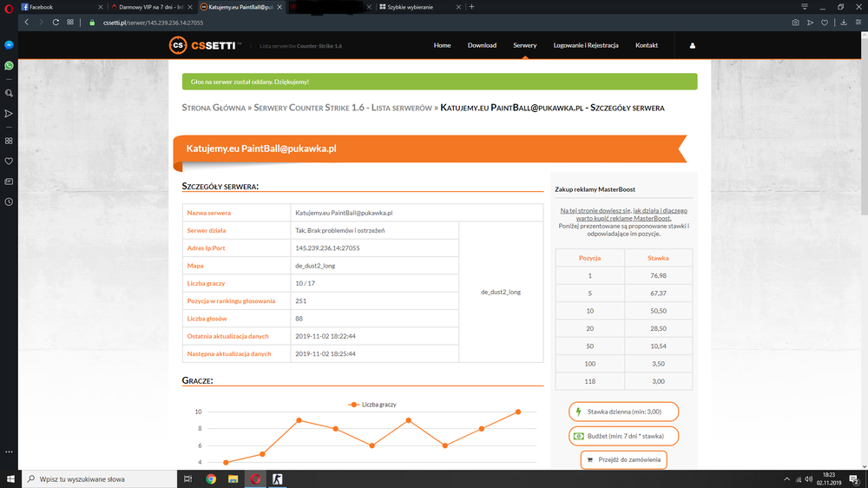The width and height of the screenshot is (868, 488).
Task: Open Messenger in Opera sidebar
Action: pos(9,45)
